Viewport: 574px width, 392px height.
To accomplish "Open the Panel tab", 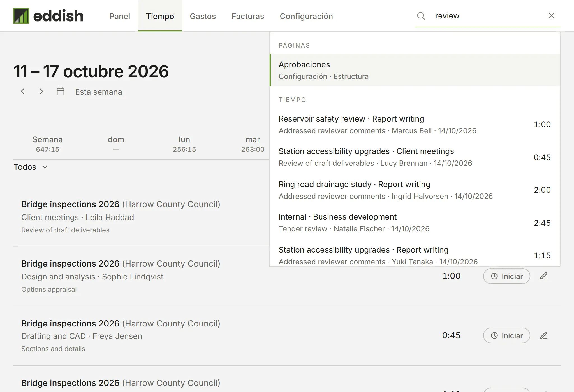I will click(120, 16).
